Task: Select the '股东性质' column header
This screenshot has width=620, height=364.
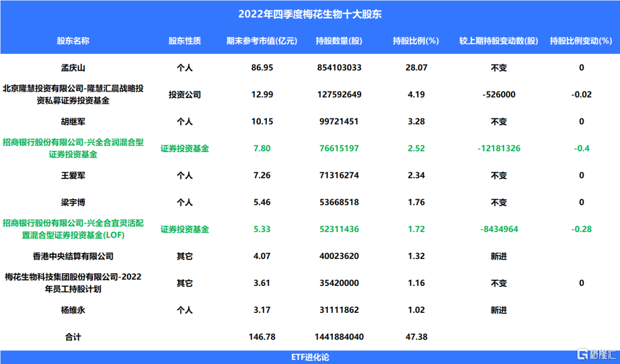Action: pos(185,41)
